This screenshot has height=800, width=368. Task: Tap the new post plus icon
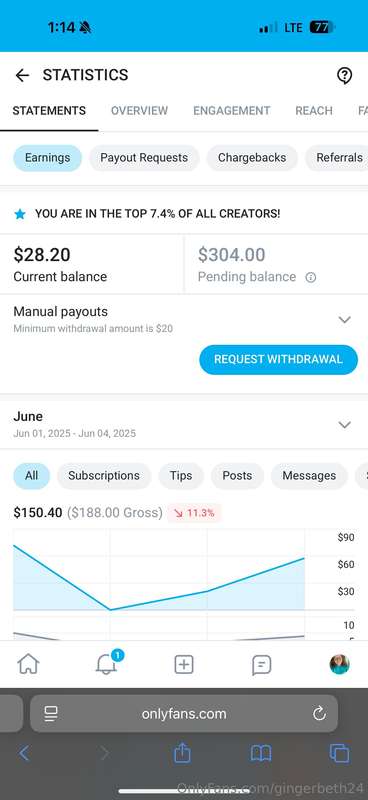pos(184,664)
